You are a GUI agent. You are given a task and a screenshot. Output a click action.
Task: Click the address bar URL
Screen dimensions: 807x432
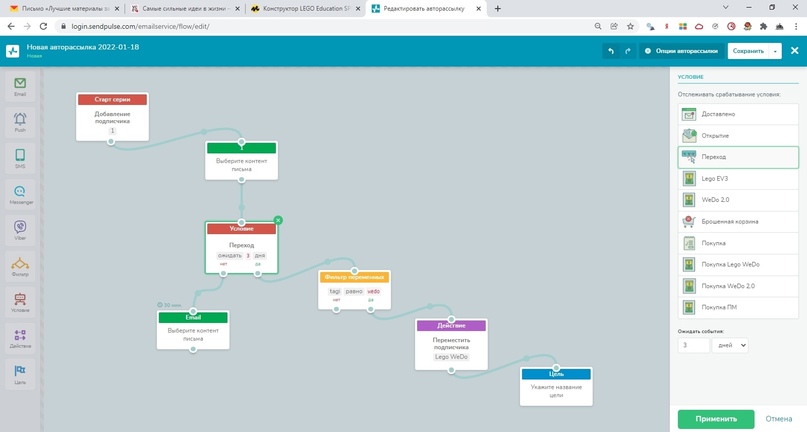(x=141, y=26)
